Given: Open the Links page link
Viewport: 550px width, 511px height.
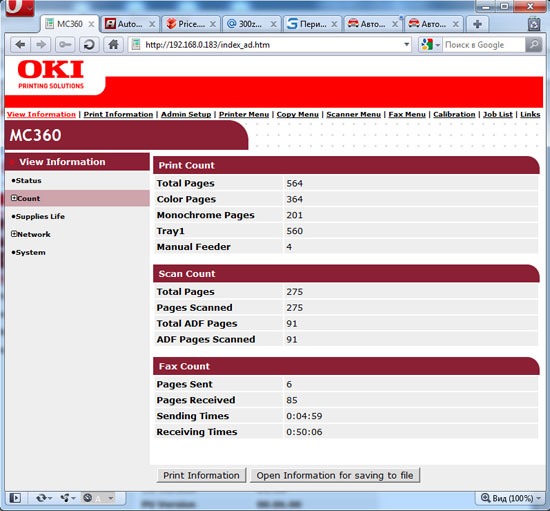Looking at the screenshot, I should pyautogui.click(x=530, y=114).
